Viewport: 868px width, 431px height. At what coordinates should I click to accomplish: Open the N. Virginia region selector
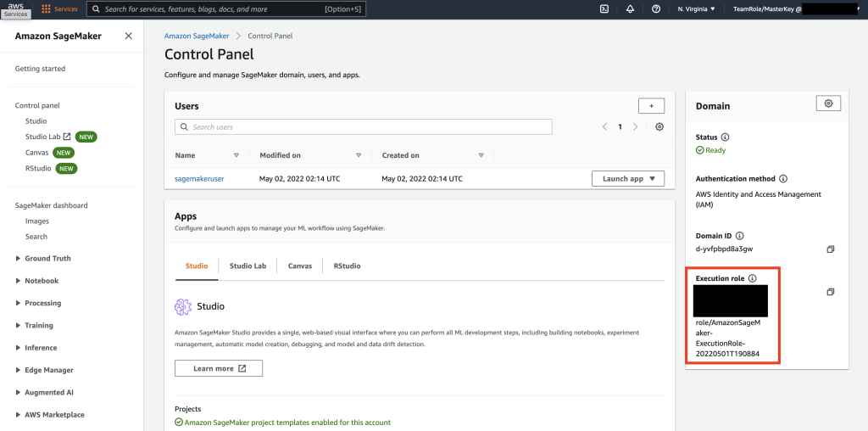[x=697, y=8]
